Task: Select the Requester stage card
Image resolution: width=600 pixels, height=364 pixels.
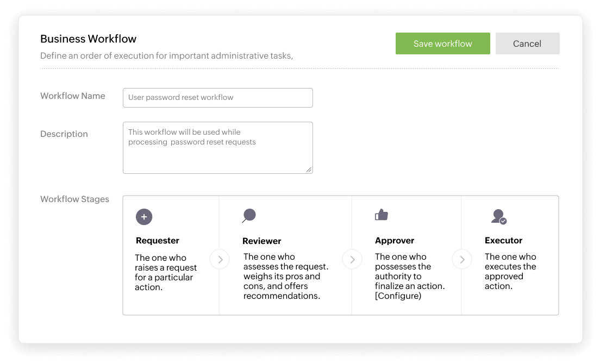Action: (171, 255)
